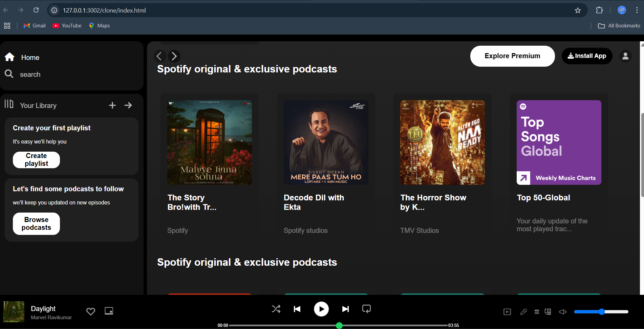
Task: Click the 03:55 duration text
Action: click(x=454, y=326)
